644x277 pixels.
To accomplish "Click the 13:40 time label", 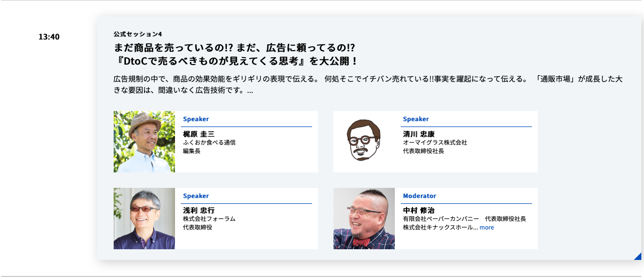I will 49,37.
